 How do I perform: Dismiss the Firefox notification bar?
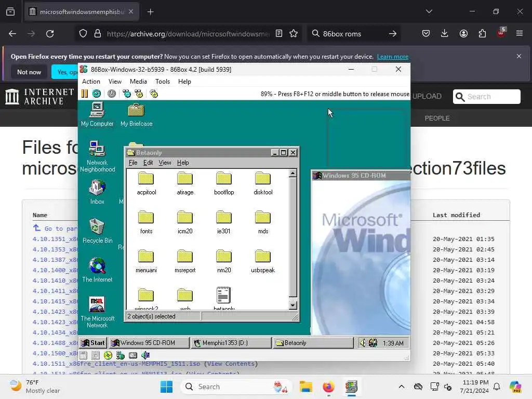[519, 56]
